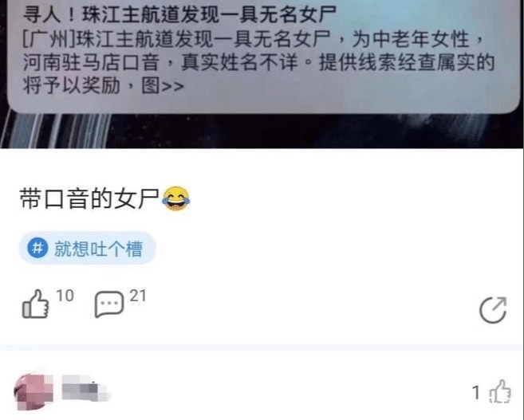
Task: Tap the post caption 带口音的女尸
Action: tap(89, 199)
